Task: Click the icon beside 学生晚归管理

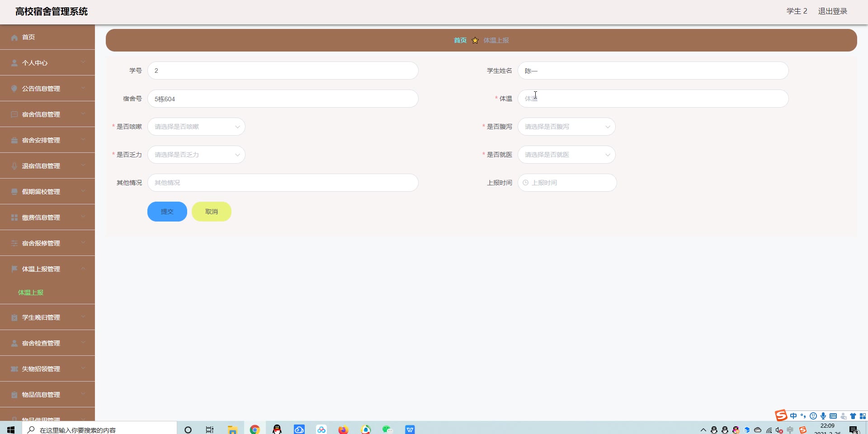Action: [x=14, y=317]
